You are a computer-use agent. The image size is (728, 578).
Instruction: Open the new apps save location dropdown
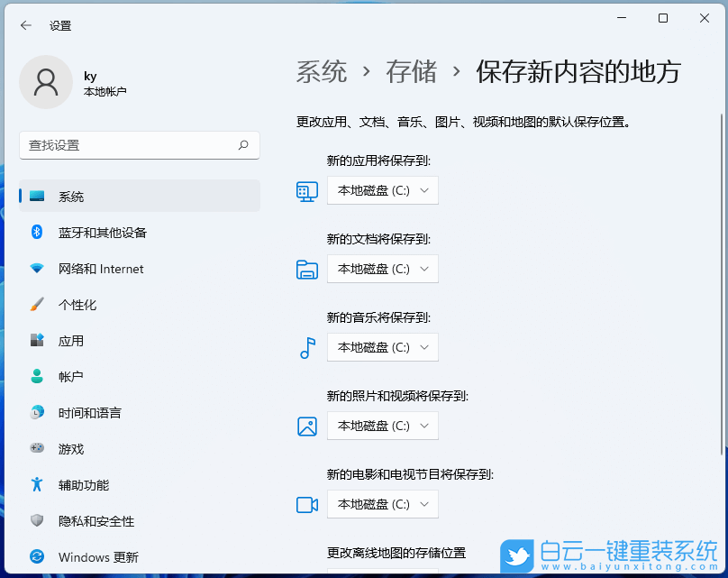tap(382, 190)
